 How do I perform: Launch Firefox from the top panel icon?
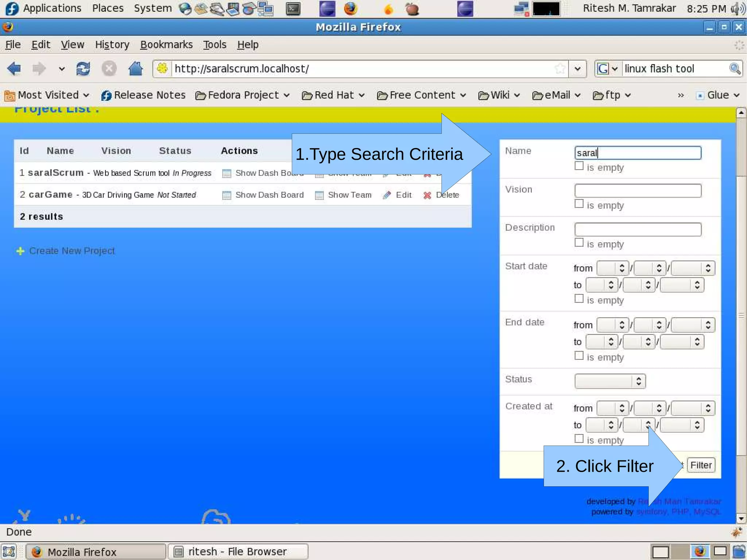pos(351,8)
